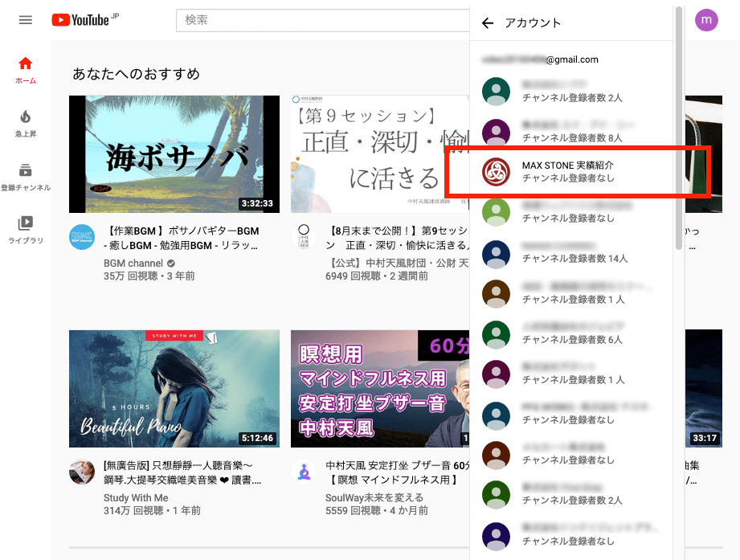
Task: Click the Beautiful Piano study video thumbnail
Action: pyautogui.click(x=174, y=389)
